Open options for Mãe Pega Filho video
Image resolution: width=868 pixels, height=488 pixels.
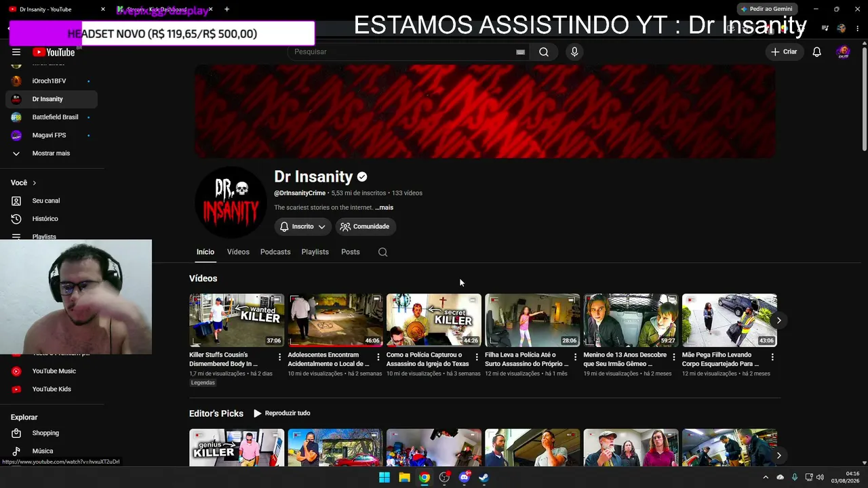pos(772,357)
